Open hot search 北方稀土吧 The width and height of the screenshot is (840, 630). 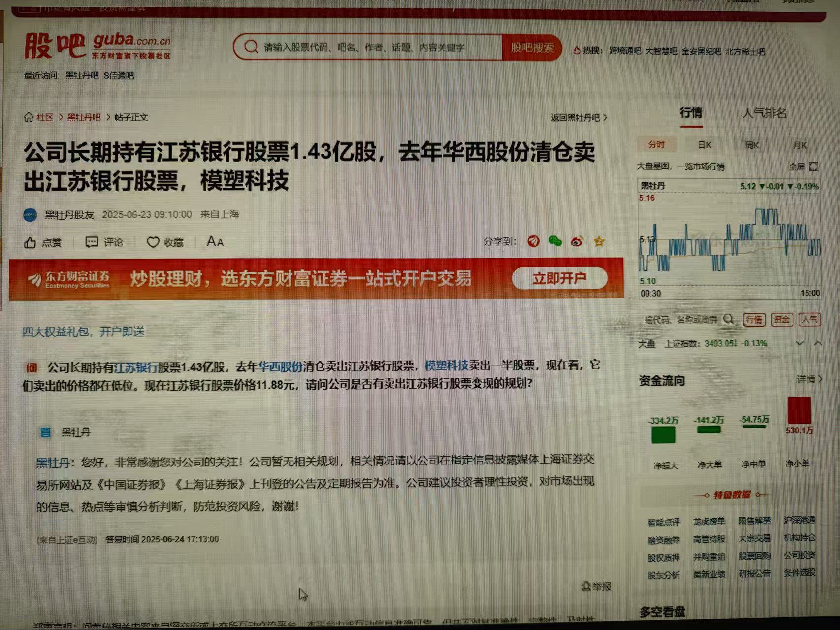click(745, 51)
